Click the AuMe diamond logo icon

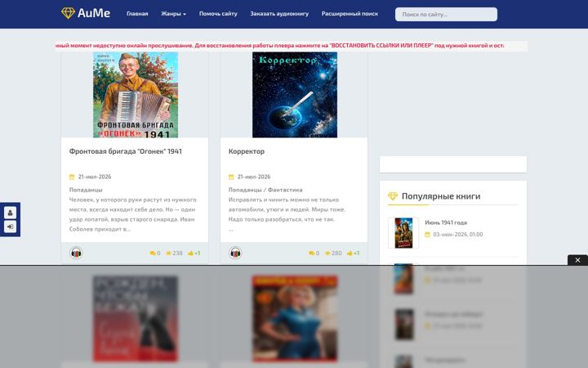point(68,13)
